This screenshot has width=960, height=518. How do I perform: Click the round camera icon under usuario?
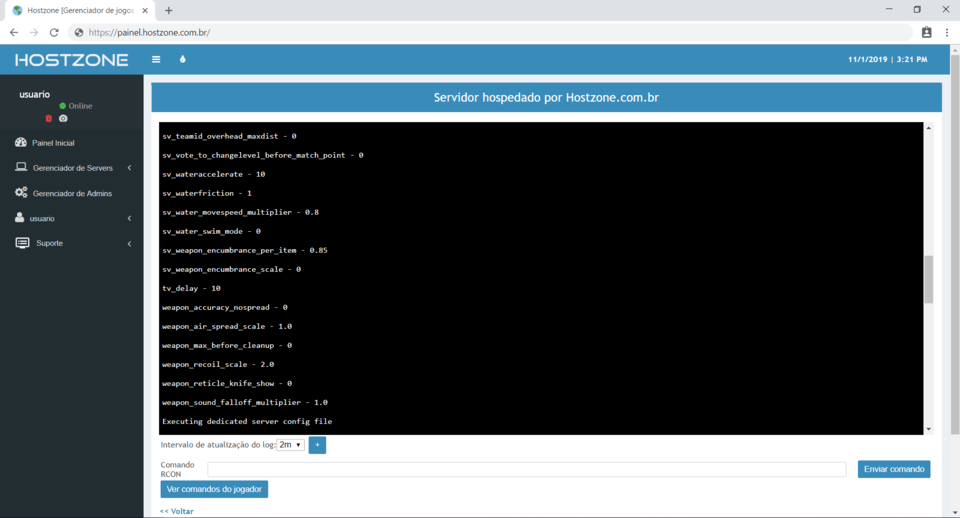pos(63,118)
